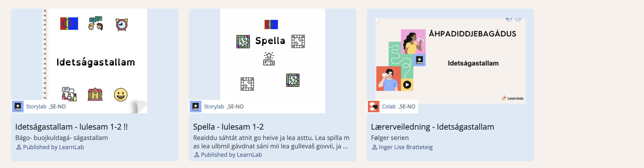Click the podium ranking icon on Spella cover

pyautogui.click(x=269, y=59)
